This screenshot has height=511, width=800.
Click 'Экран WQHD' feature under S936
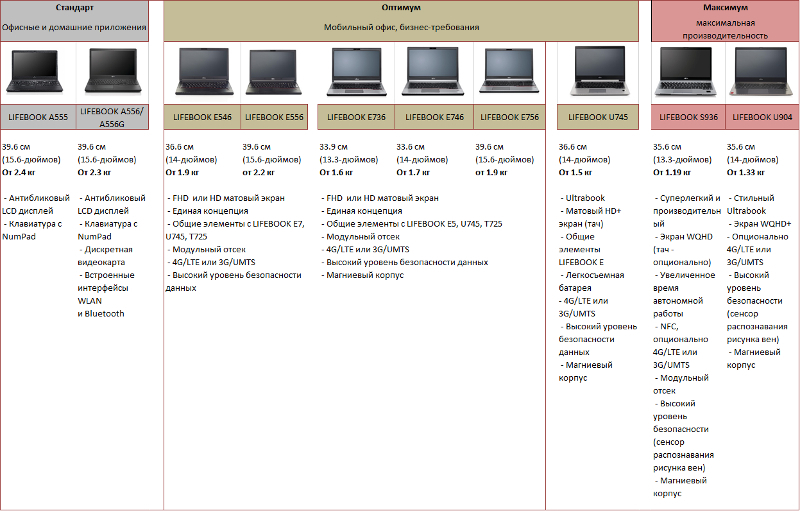point(686,237)
